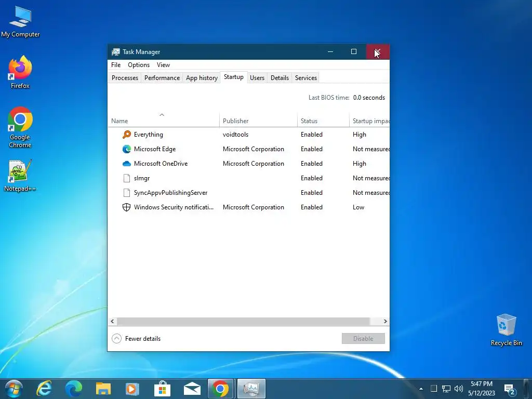Select the Recycle Bin desktop icon
Image resolution: width=532 pixels, height=399 pixels.
coord(506,330)
